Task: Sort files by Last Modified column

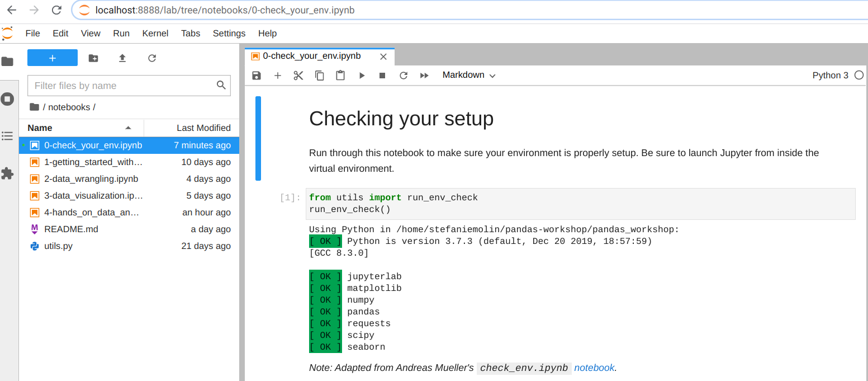Action: pos(192,128)
